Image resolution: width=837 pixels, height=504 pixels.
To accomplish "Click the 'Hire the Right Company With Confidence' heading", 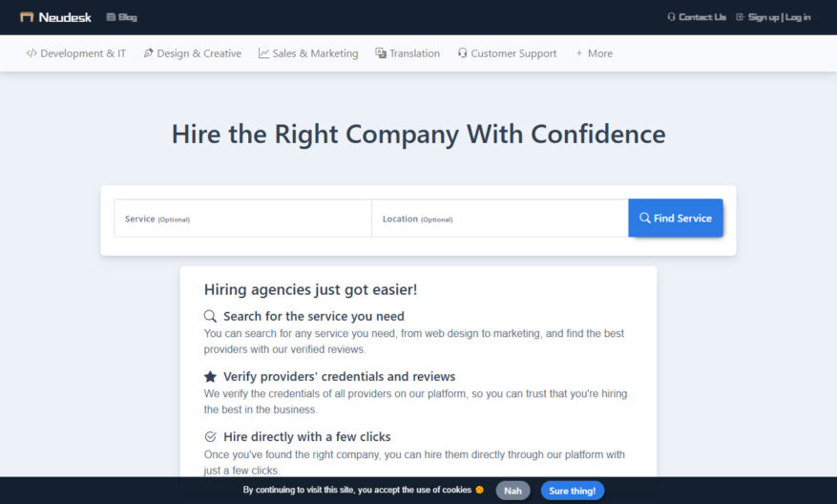I will [x=418, y=134].
